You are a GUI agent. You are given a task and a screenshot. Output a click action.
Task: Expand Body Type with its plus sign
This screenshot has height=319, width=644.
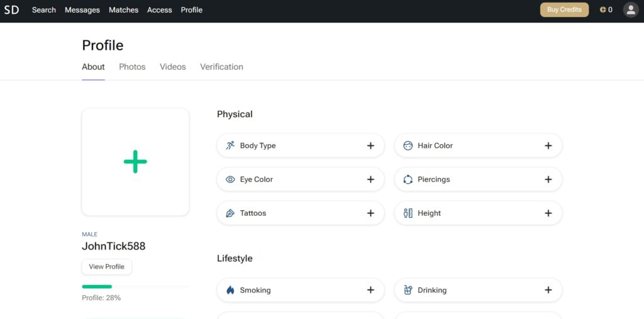coord(370,145)
